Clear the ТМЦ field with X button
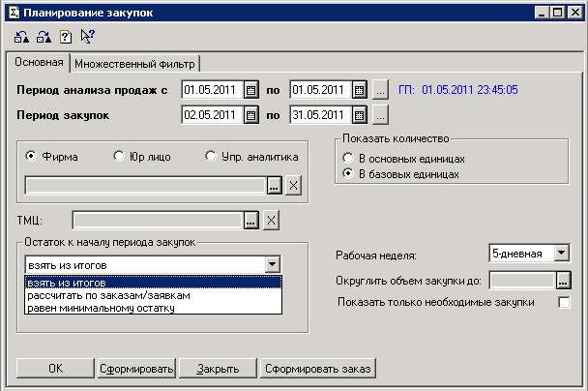This screenshot has width=588, height=391. click(x=272, y=221)
